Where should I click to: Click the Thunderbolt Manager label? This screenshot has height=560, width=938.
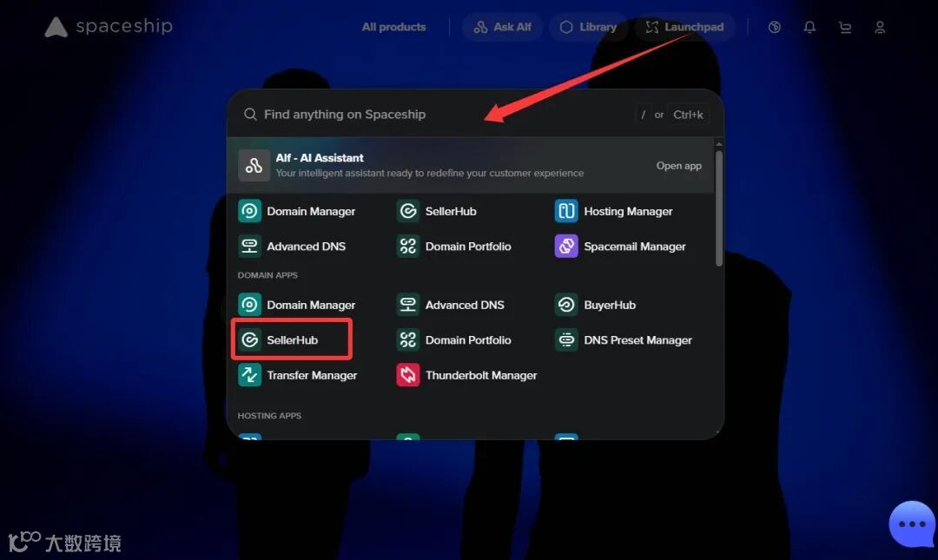pos(481,376)
